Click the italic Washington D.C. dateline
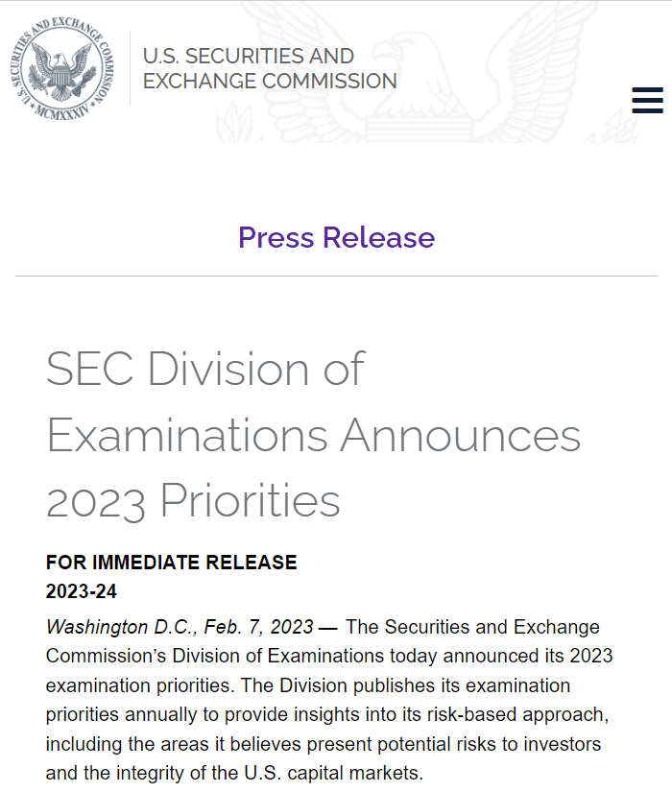The height and width of the screenshot is (792, 672). click(180, 628)
